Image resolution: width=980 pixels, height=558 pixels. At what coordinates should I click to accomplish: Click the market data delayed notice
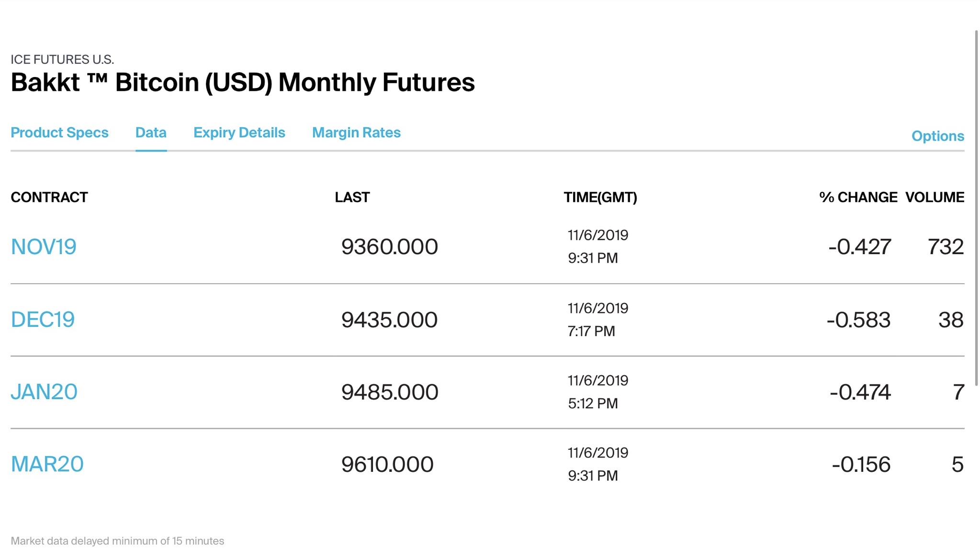(117, 541)
